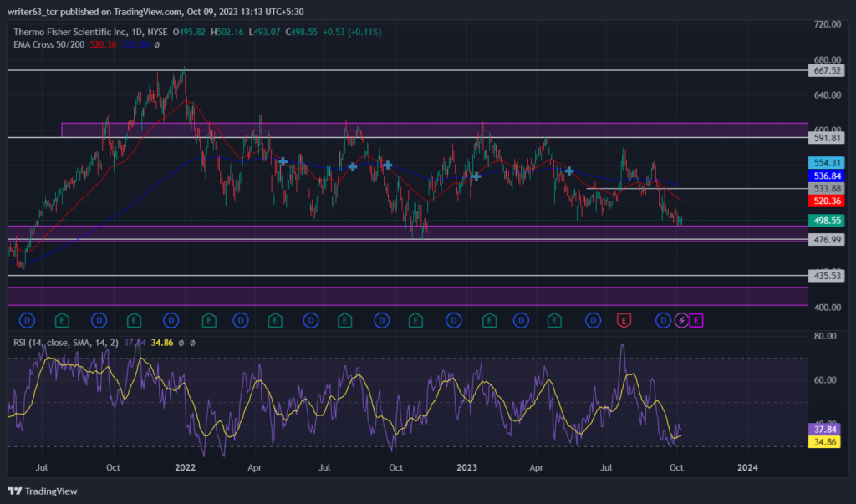Click the red 520.36 EMA price label
856x504 pixels.
pos(827,201)
